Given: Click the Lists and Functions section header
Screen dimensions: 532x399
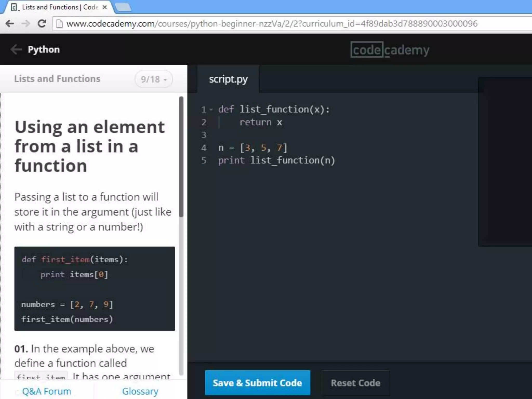Looking at the screenshot, I should coord(57,79).
